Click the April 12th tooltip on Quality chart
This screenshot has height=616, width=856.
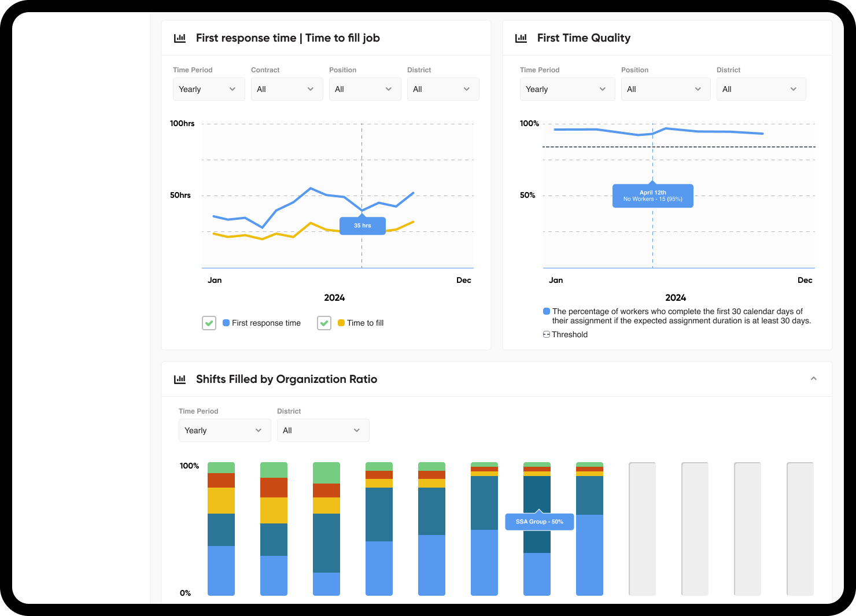click(x=653, y=196)
